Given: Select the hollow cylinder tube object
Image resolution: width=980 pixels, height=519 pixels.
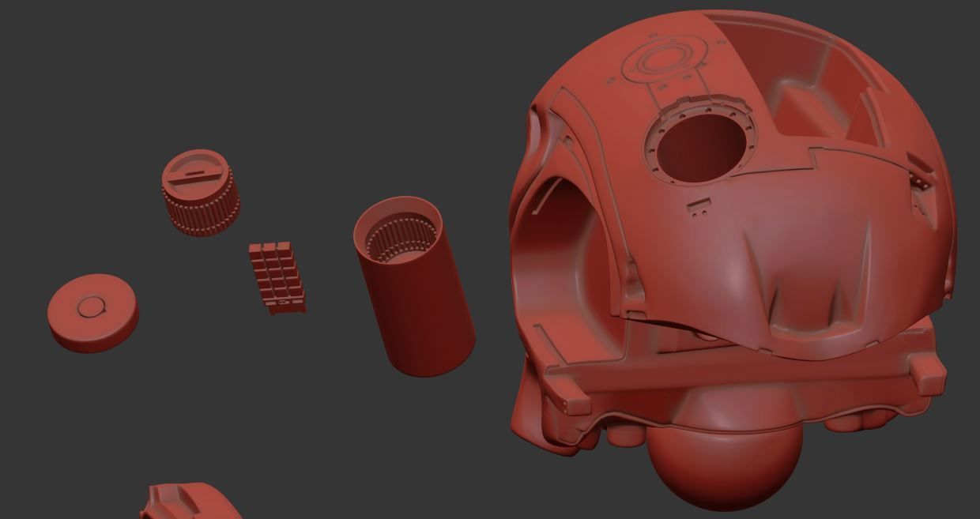Looking at the screenshot, I should tap(413, 286).
